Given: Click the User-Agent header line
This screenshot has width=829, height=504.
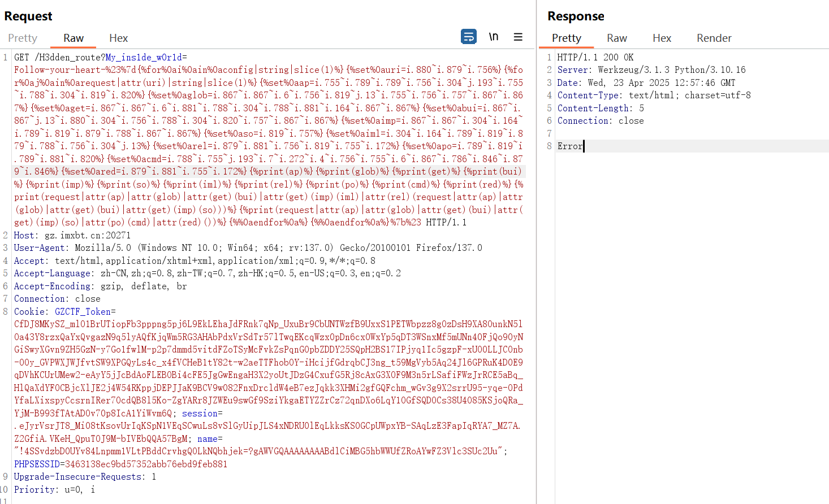Looking at the screenshot, I should pos(248,247).
